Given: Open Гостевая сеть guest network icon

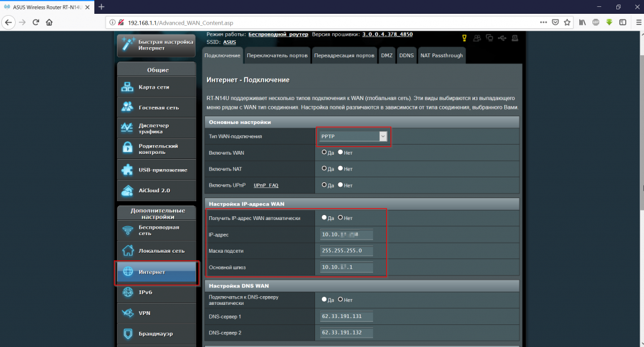Looking at the screenshot, I should 127,107.
